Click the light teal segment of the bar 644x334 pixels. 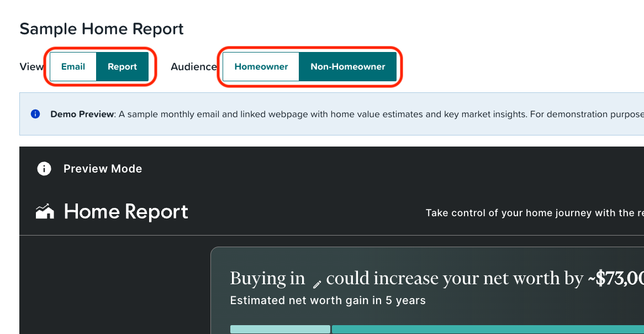[x=280, y=330]
